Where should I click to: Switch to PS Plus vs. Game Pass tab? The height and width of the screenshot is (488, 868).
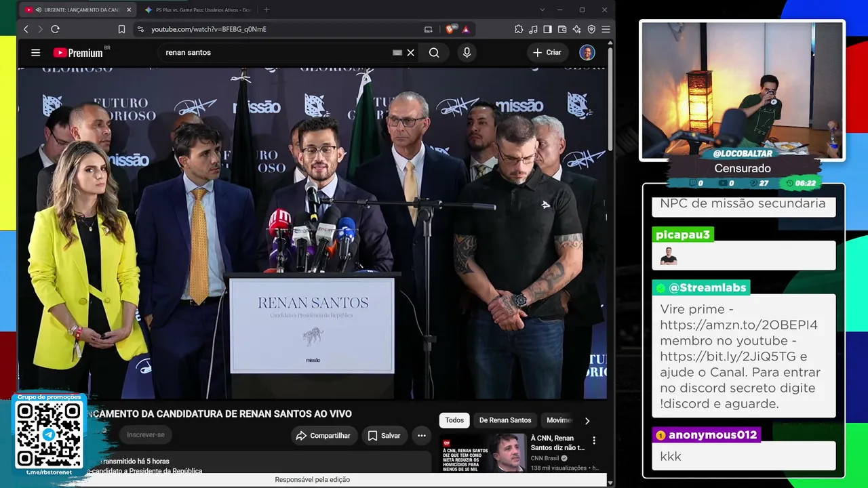coord(198,9)
